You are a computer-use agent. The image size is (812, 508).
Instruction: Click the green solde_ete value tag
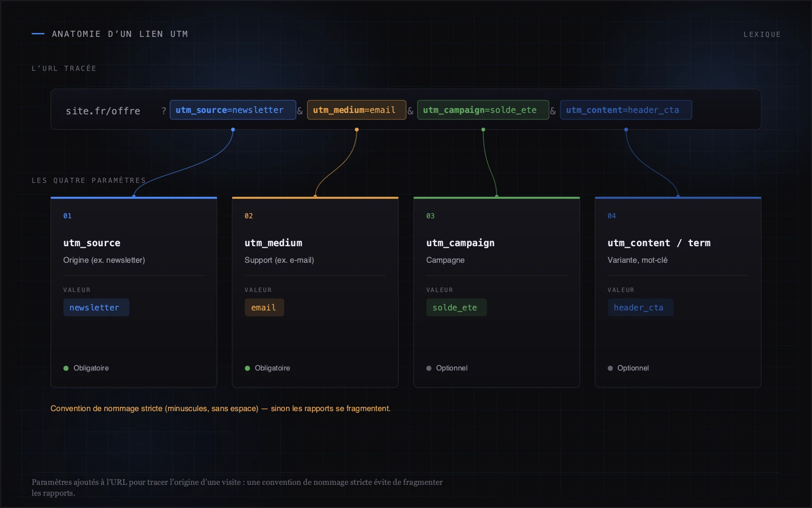[457, 308]
